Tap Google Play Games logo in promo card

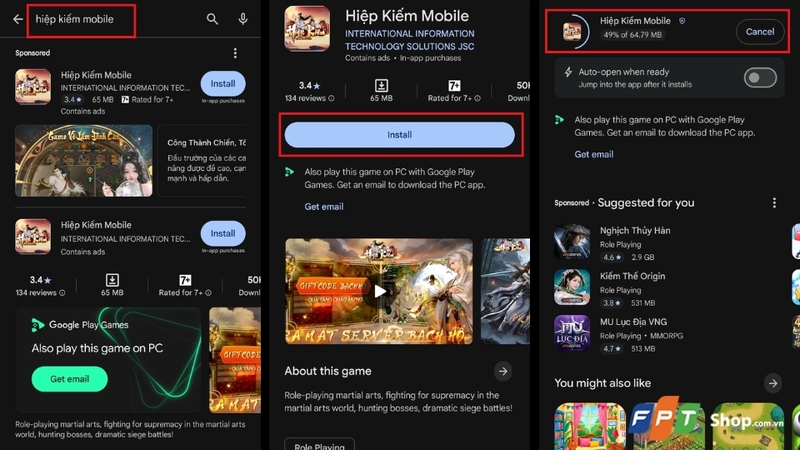pos(37,325)
